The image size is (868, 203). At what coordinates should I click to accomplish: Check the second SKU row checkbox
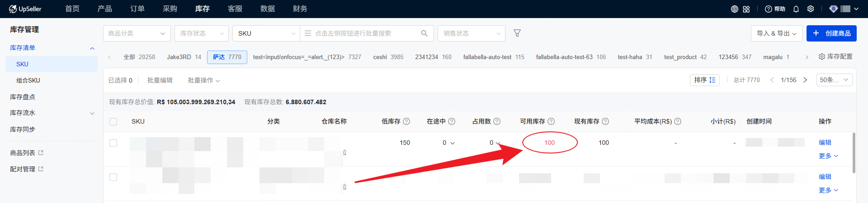coord(113,177)
